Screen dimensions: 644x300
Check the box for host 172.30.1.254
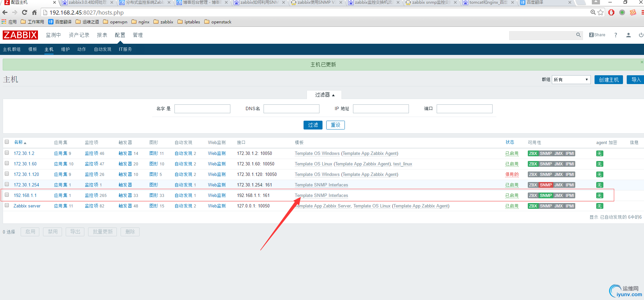point(7,184)
